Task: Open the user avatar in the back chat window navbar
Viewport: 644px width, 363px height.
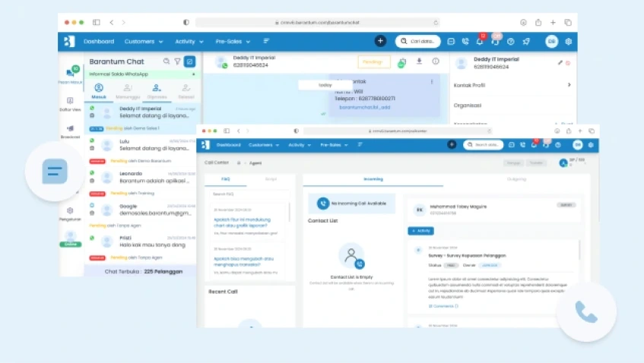Action: click(x=551, y=42)
